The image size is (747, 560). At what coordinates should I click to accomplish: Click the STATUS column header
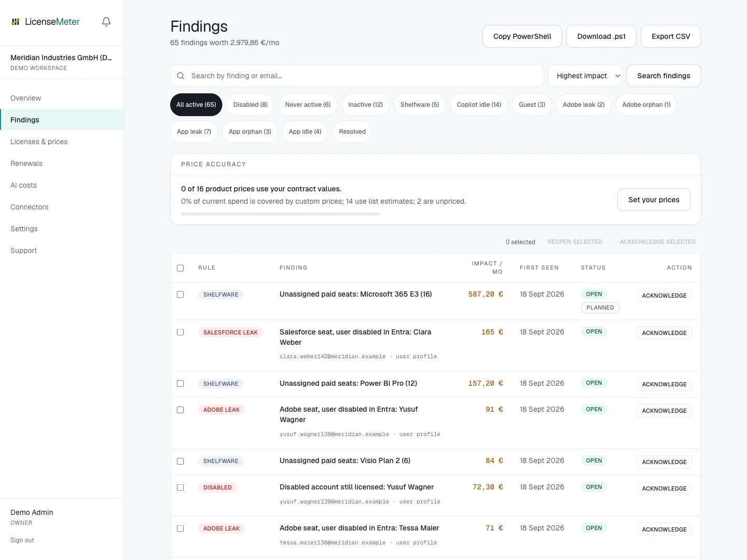593,268
